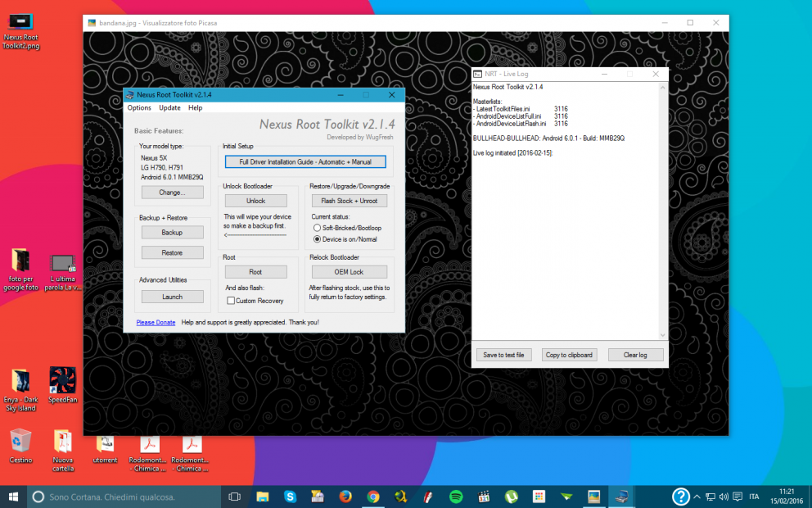Open uTorrent from the taskbar

click(x=511, y=497)
